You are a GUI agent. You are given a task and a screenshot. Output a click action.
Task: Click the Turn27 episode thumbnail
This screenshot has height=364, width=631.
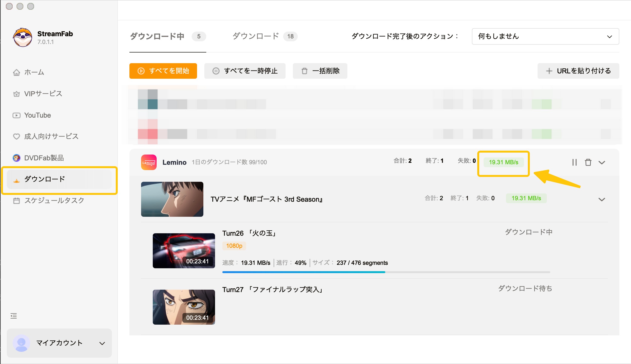tap(184, 307)
